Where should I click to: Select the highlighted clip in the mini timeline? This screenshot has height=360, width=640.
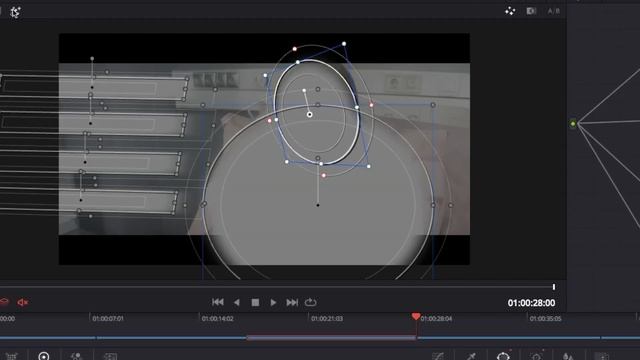coord(331,338)
